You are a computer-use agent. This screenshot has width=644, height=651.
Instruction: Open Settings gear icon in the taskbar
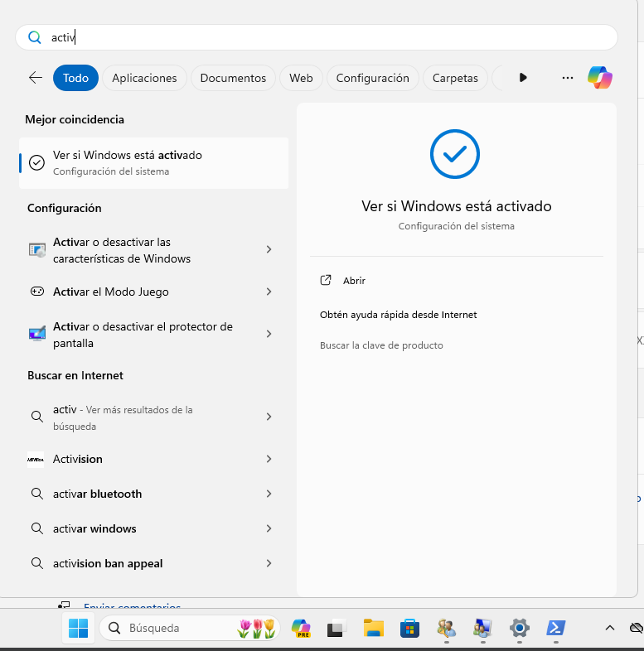tap(520, 629)
